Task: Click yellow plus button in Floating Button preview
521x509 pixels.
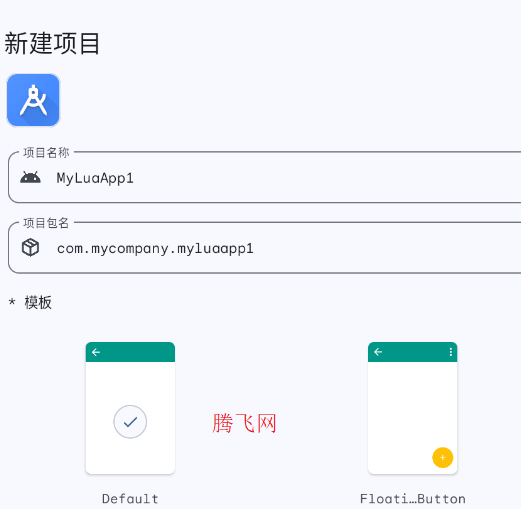Action: [x=443, y=458]
